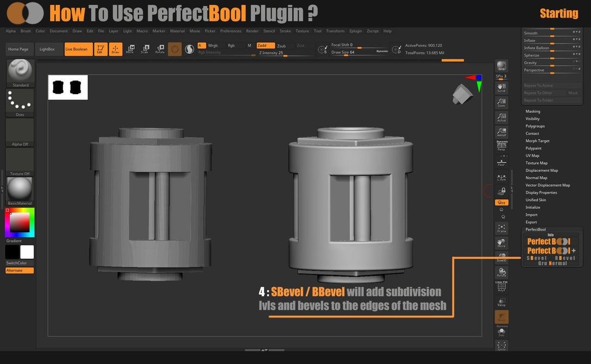
Task: Click the Zoom3D icon
Action: point(502,257)
